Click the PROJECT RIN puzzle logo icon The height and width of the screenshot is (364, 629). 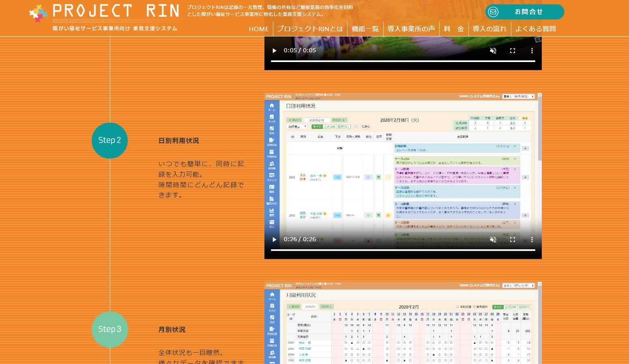pos(38,13)
